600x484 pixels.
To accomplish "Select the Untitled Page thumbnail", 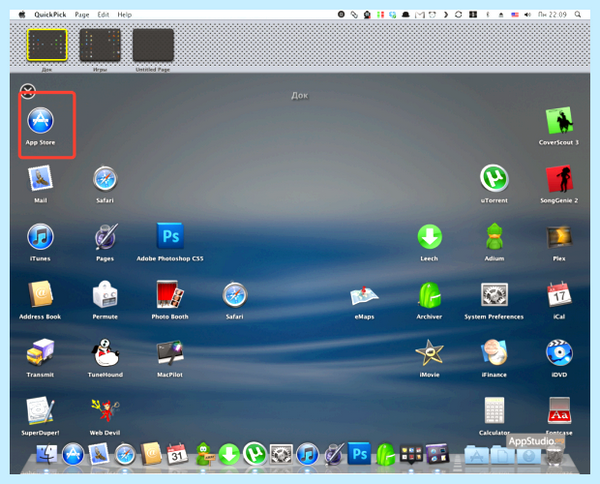I will (x=153, y=45).
